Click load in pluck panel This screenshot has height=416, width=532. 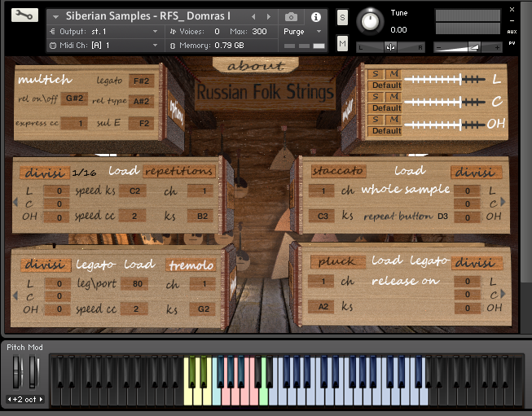pos(387,261)
